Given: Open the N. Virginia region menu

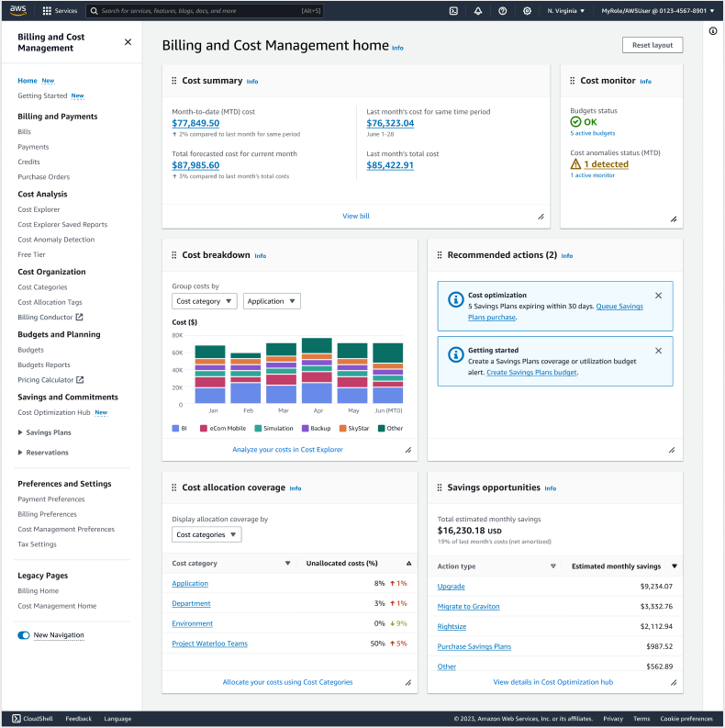Looking at the screenshot, I should [565, 11].
